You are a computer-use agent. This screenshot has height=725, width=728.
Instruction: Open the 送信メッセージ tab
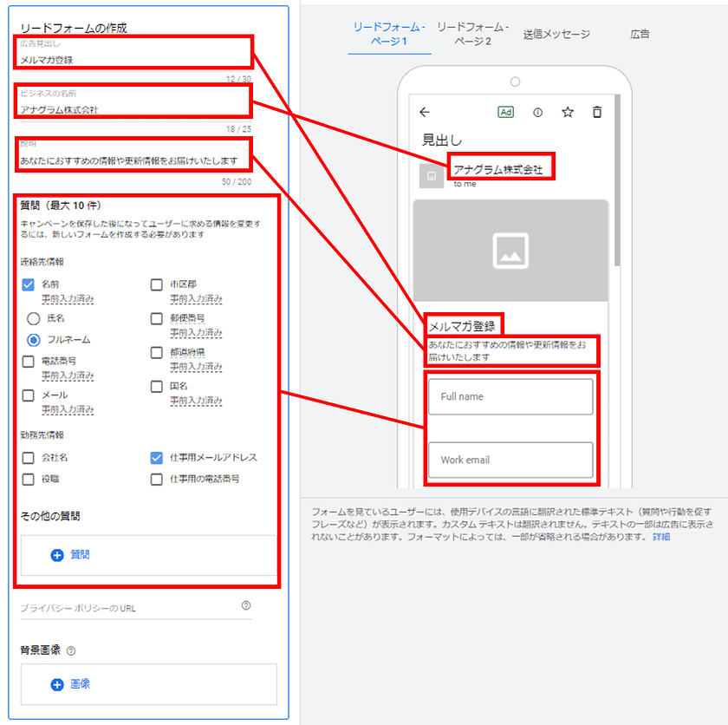[x=556, y=34]
